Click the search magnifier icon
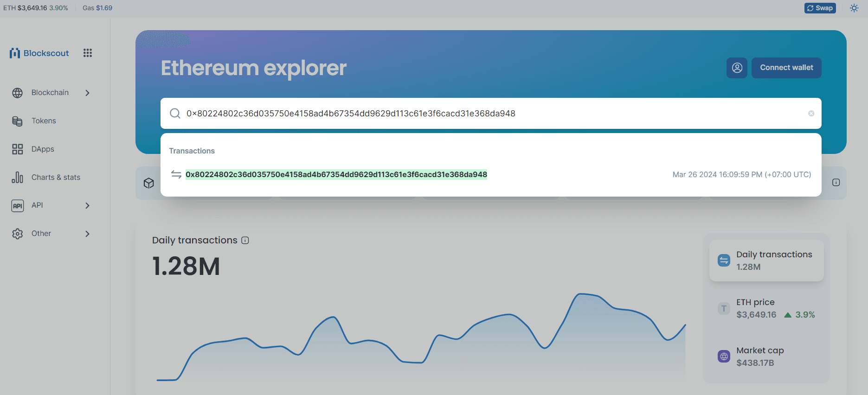868x395 pixels. 175,113
